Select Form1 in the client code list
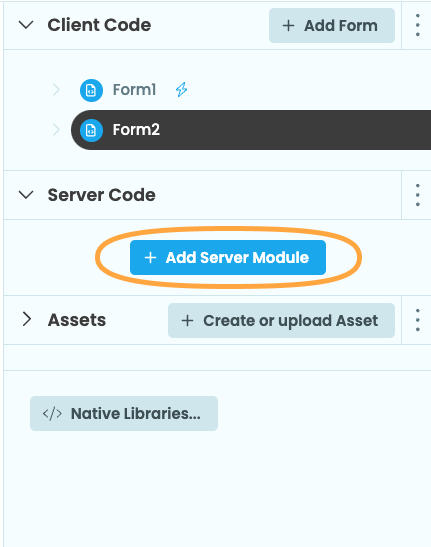 click(134, 90)
